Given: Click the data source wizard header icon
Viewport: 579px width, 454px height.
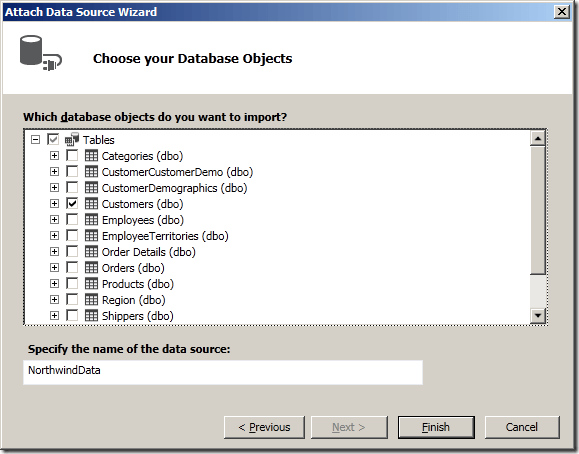Looking at the screenshot, I should tap(41, 53).
